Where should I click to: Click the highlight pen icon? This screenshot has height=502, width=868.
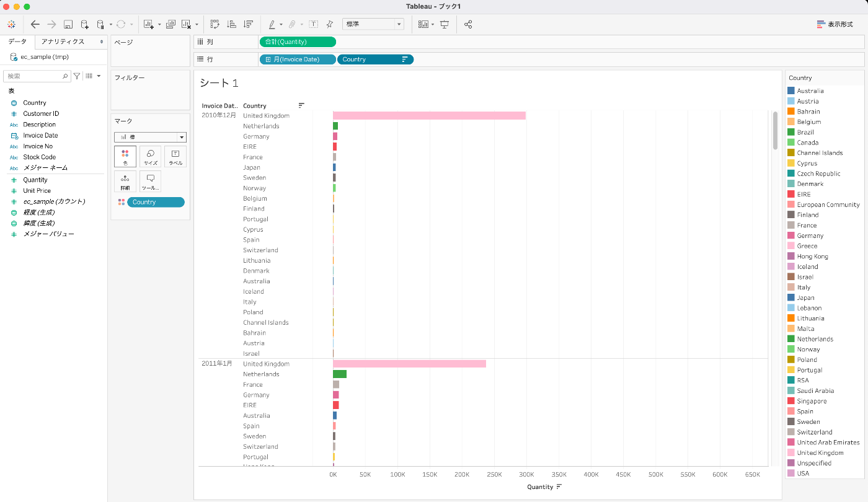pos(272,24)
